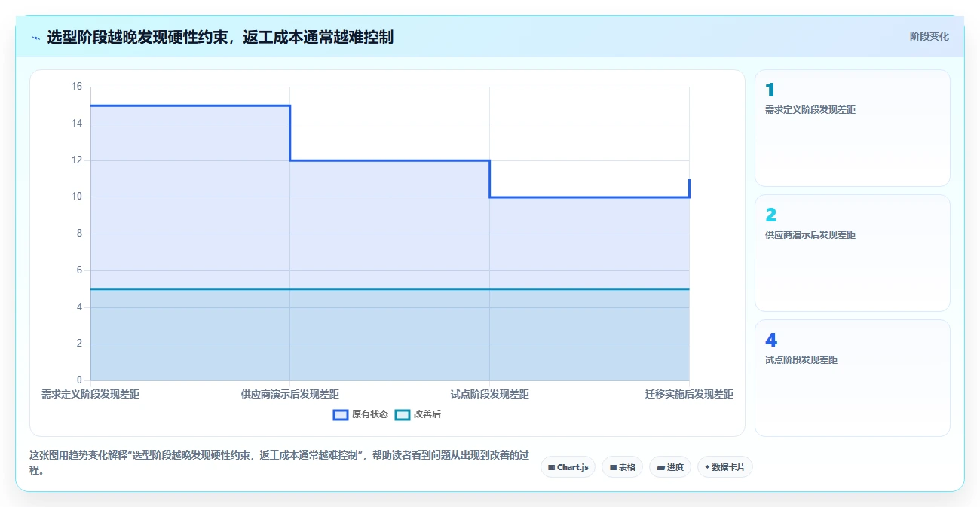Click the 阶段变化 label in header
980x507 pixels.
[x=929, y=36]
